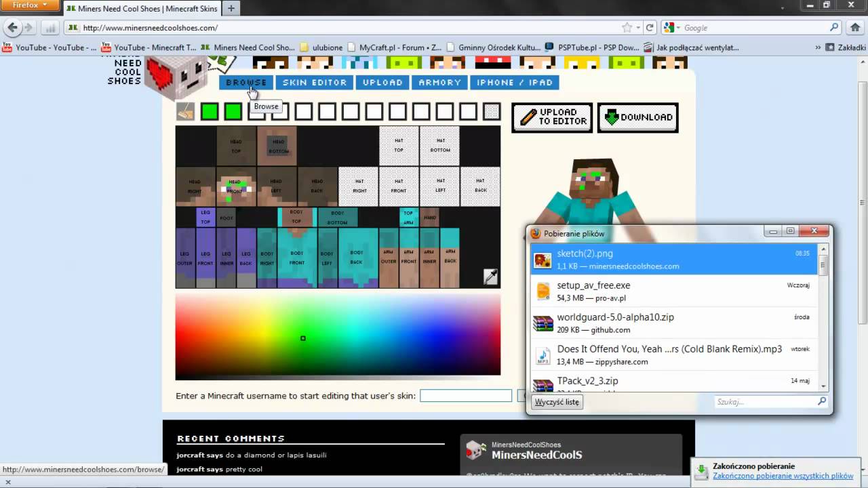This screenshot has width=868, height=488.
Task: Click the sketch(2).png file type icon
Action: 542,260
